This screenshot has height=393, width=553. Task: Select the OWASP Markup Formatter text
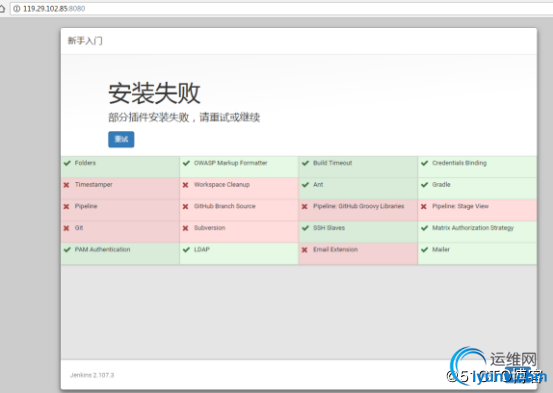click(x=231, y=163)
